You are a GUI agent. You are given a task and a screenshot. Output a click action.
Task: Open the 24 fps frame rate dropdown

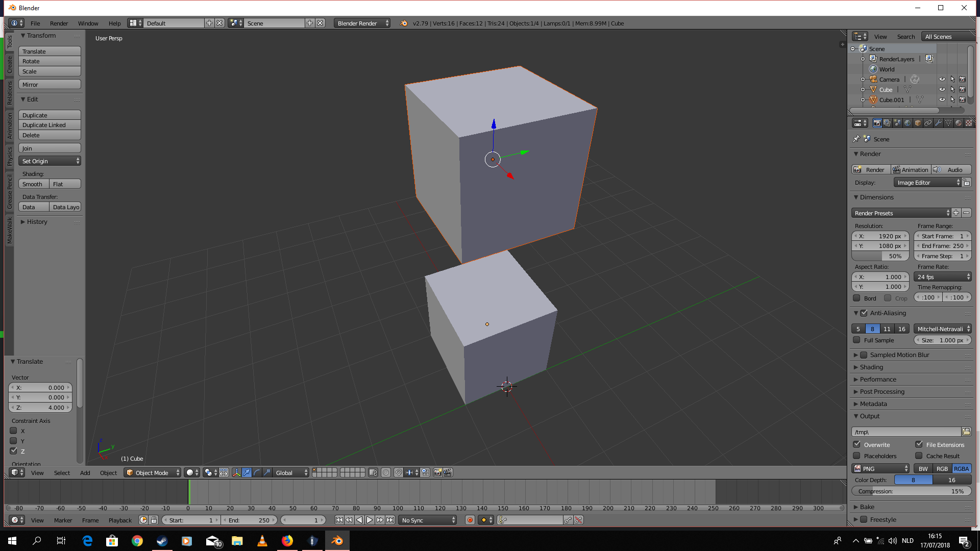tap(943, 277)
